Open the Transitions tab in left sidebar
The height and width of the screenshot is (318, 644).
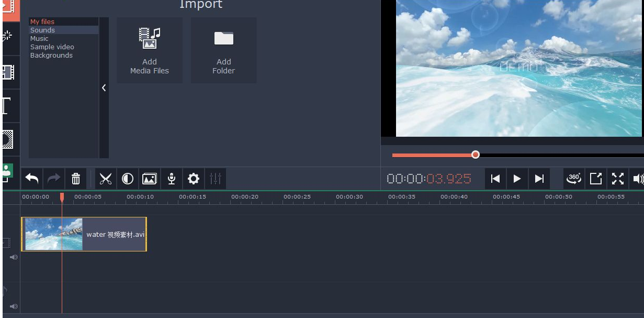tap(9, 71)
